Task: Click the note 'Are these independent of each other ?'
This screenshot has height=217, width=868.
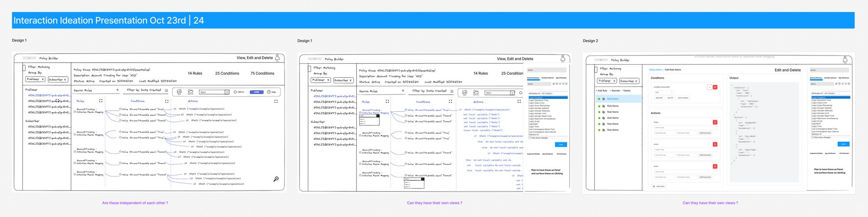Action: pyautogui.click(x=135, y=203)
